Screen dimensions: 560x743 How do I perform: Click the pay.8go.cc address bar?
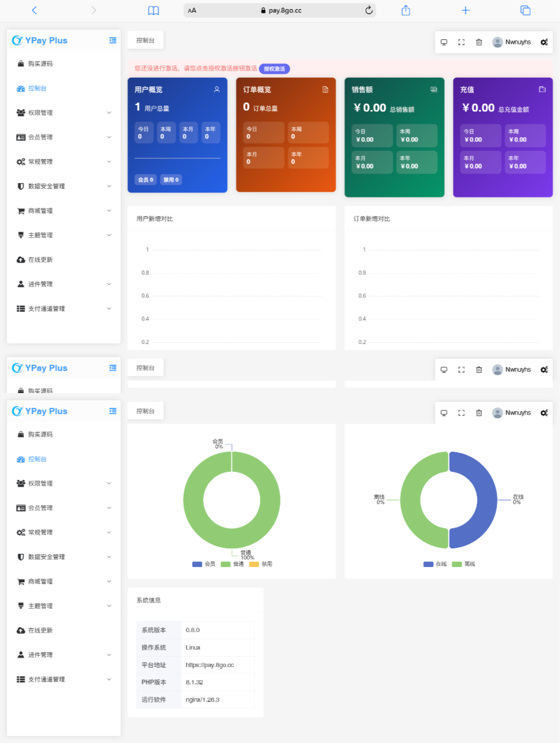280,10
